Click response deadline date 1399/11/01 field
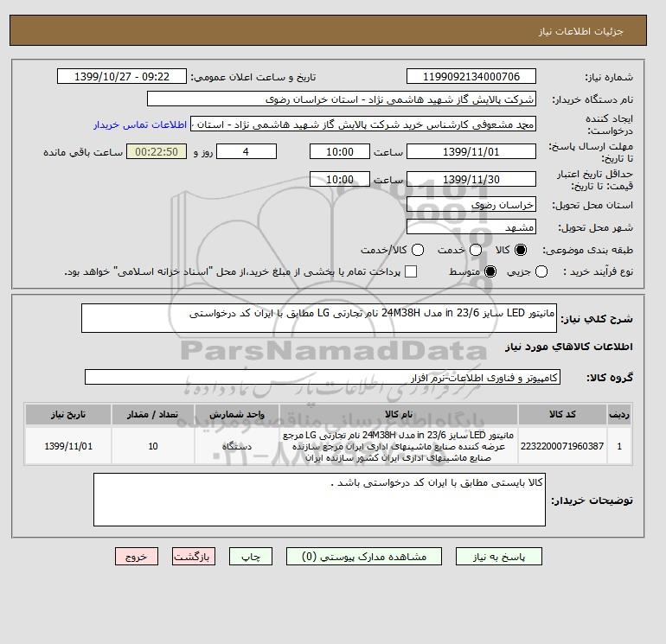 click(471, 151)
